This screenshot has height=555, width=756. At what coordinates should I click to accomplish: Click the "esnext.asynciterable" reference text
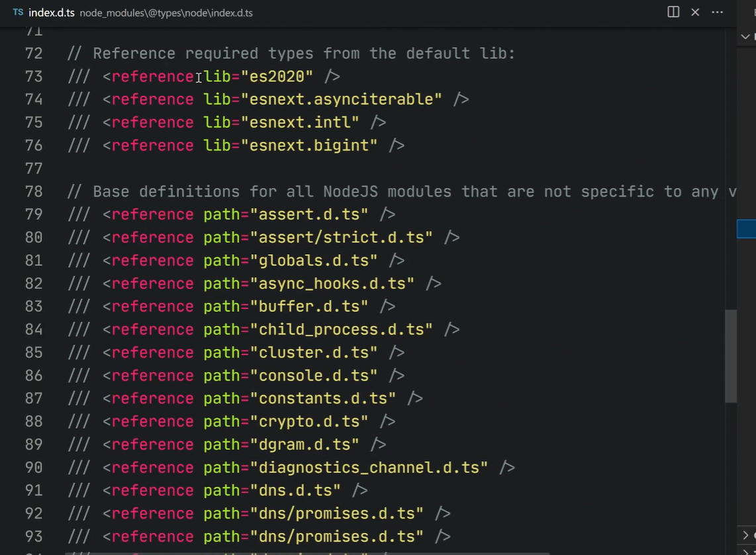pyautogui.click(x=342, y=99)
